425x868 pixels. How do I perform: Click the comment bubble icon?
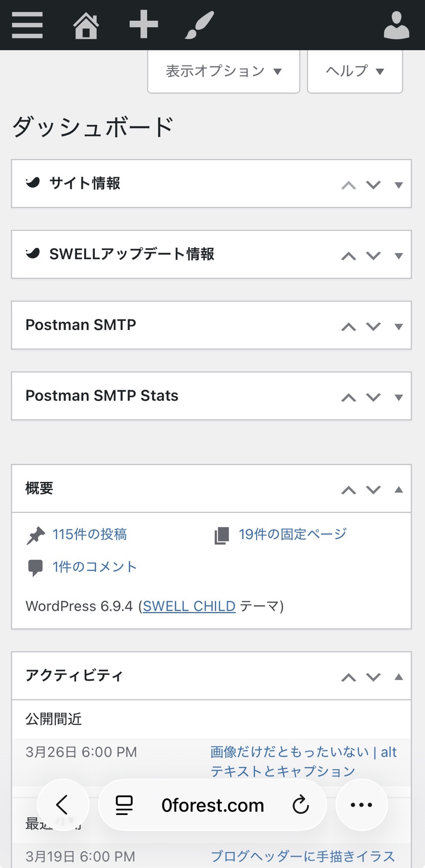tap(36, 566)
